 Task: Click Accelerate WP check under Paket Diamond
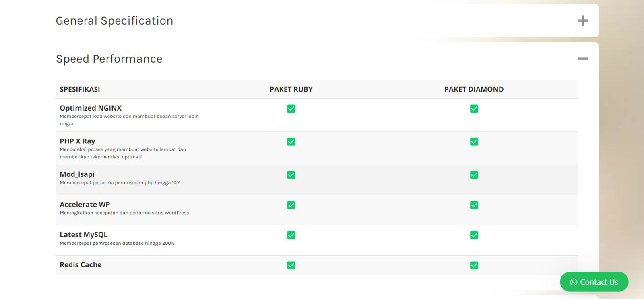coord(474,205)
